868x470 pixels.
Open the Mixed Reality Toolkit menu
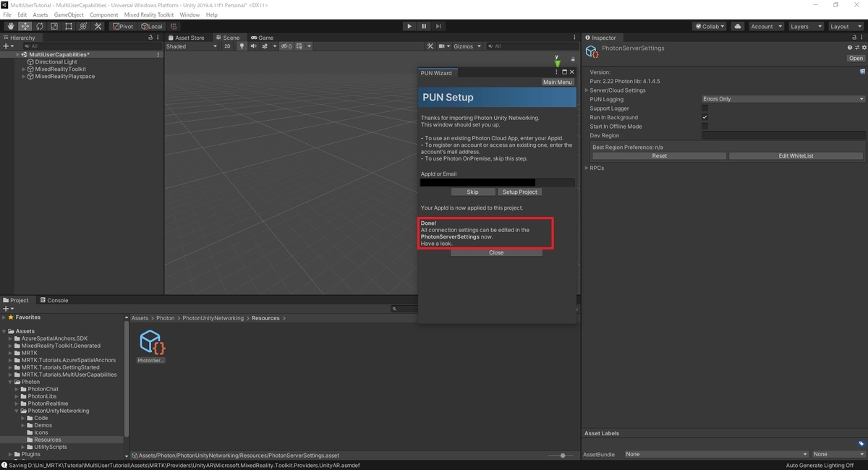(x=150, y=14)
